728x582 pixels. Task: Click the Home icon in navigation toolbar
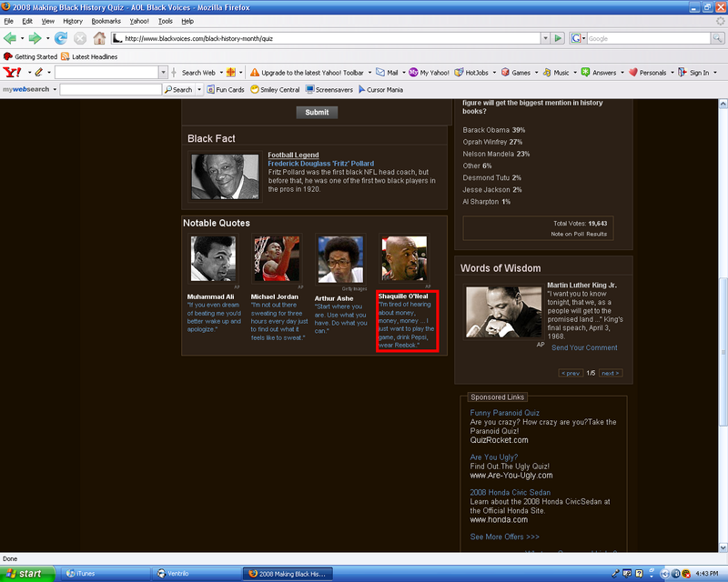tap(99, 38)
